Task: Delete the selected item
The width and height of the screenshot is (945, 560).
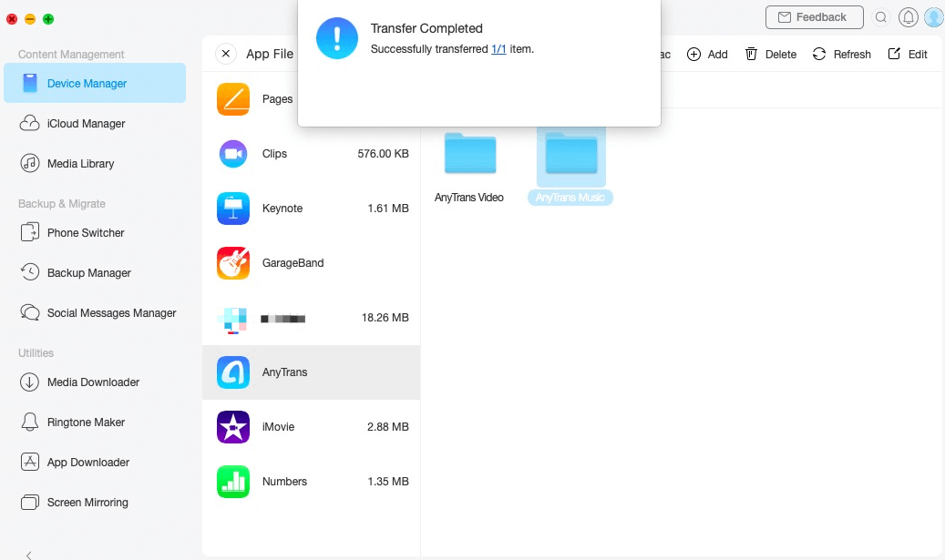Action: coord(770,54)
